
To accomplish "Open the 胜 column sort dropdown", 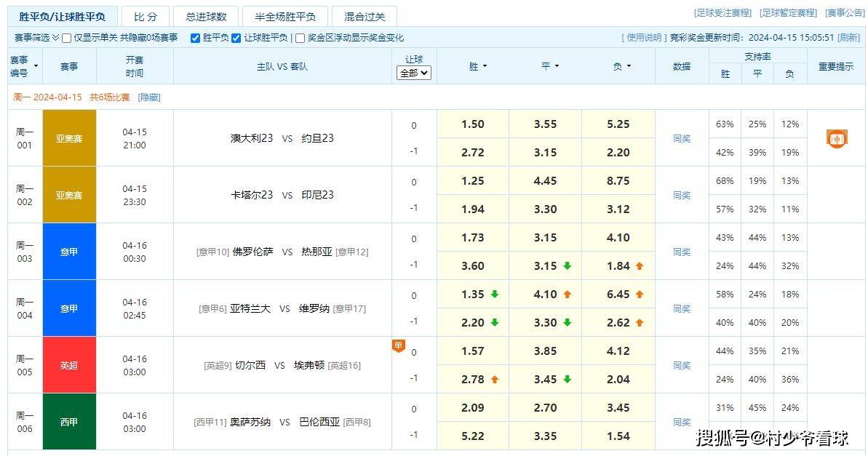I will [485, 65].
